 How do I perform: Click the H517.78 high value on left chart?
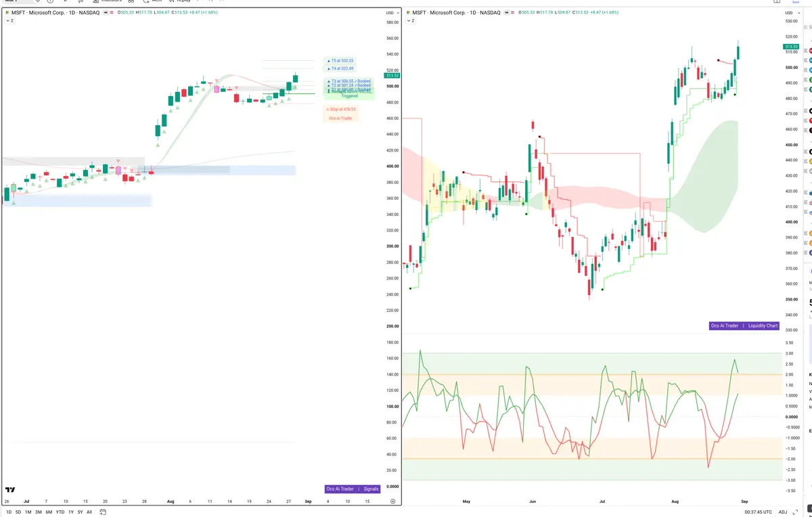[143, 13]
